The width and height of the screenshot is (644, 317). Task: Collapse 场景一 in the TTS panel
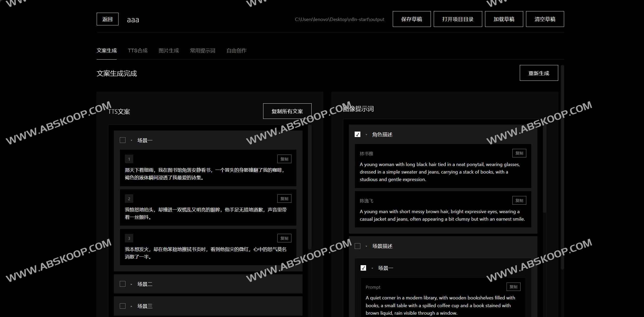[x=131, y=140]
